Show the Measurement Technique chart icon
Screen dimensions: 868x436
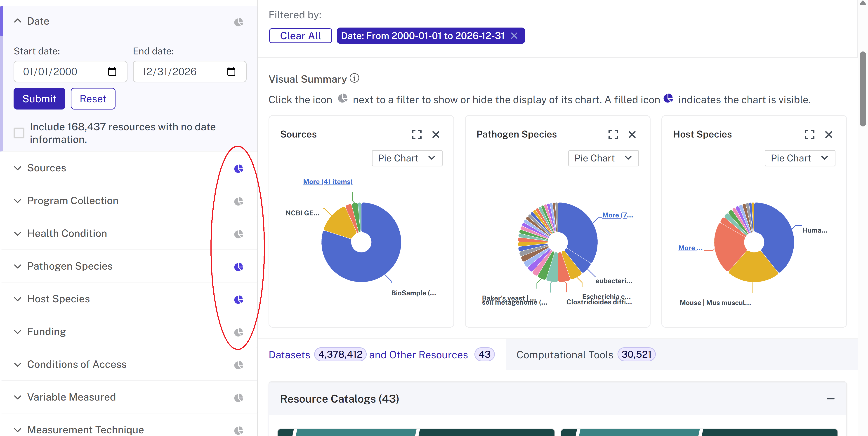[238, 430]
